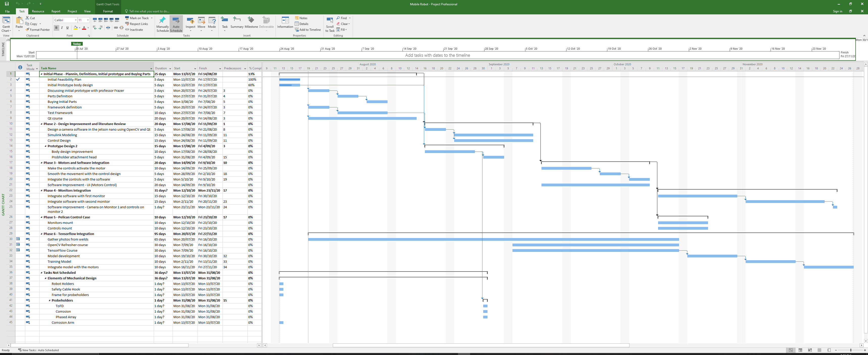Click the Manually Schedule pin icon
The width and height of the screenshot is (868, 355).
(162, 20)
